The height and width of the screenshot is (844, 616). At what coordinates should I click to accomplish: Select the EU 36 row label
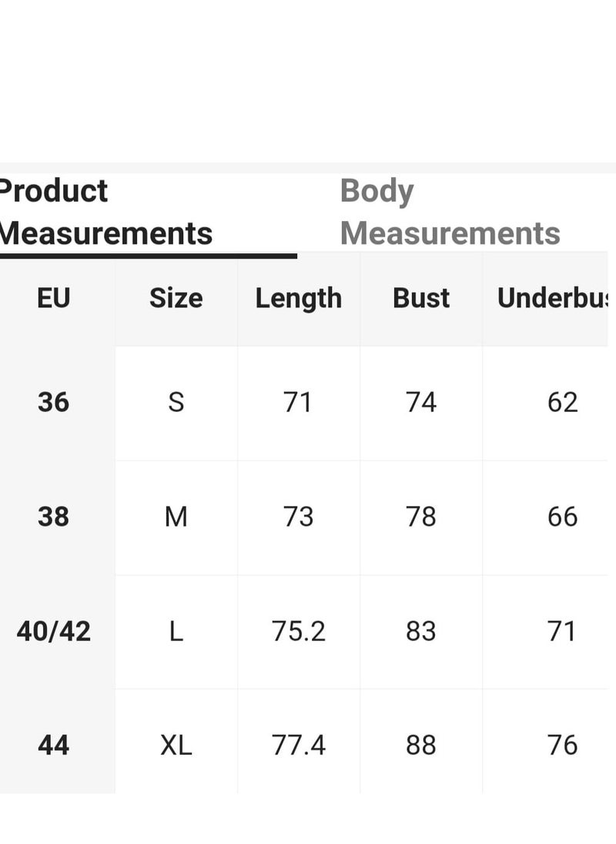[x=54, y=402]
